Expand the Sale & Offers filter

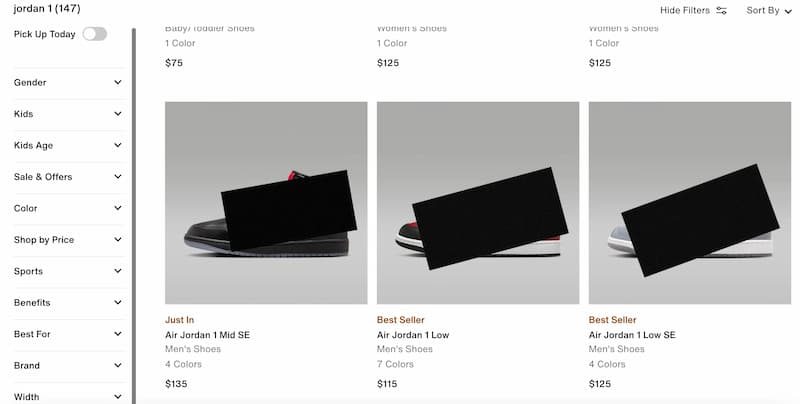[69, 177]
